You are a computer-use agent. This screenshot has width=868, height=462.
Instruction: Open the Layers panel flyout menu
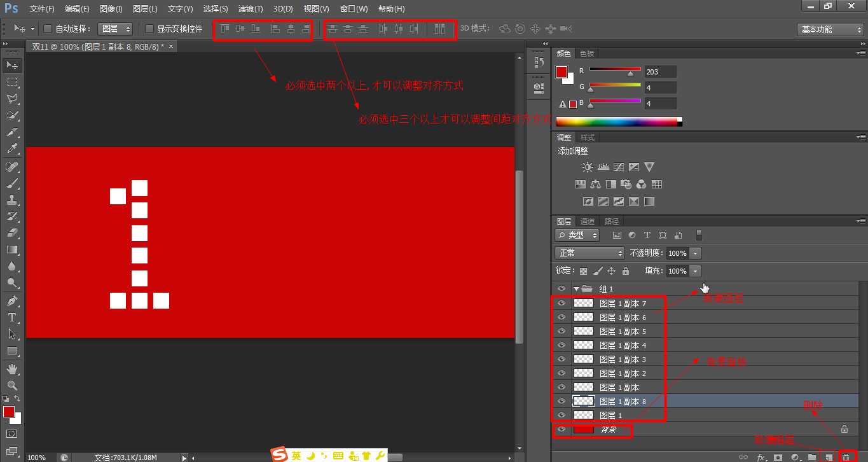tap(860, 221)
